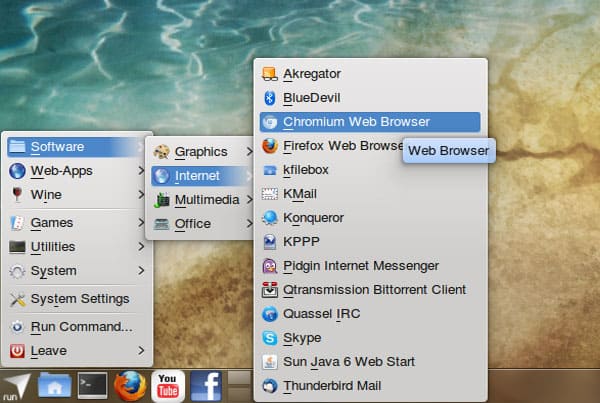Expand the Leave submenu arrow
This screenshot has width=600, height=403.
141,351
